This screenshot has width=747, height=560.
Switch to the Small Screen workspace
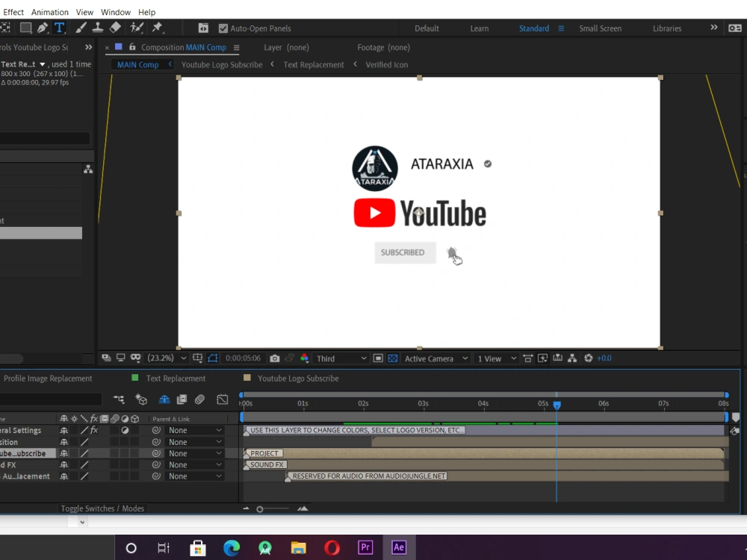pos(601,28)
